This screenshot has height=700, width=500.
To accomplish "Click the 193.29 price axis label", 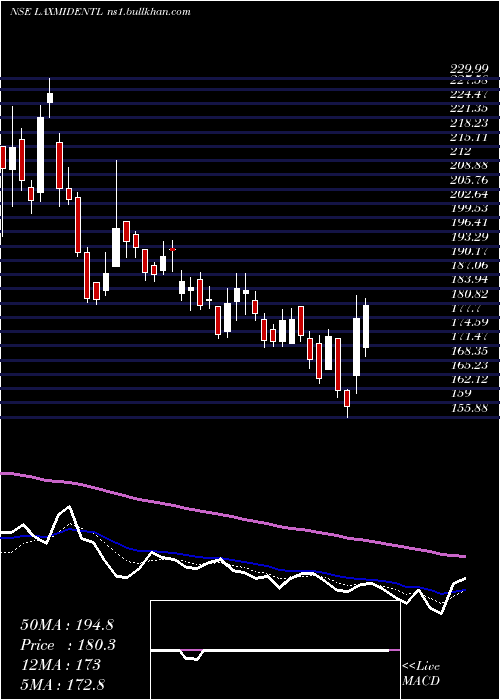I will (x=468, y=236).
